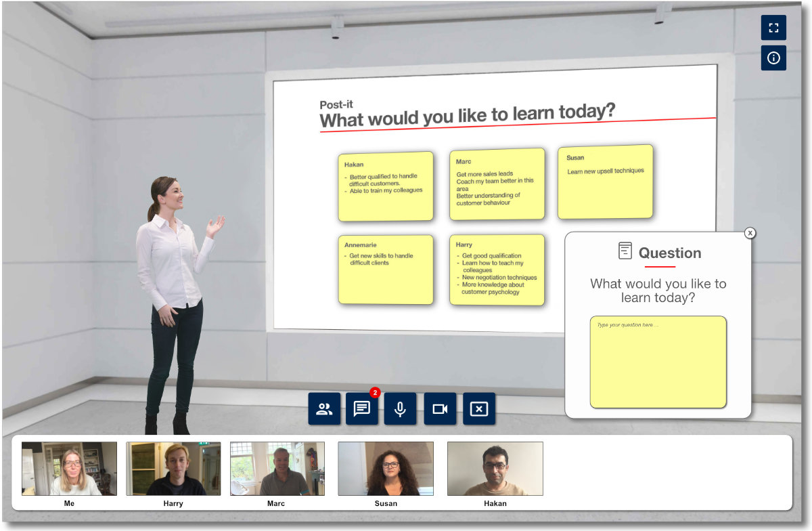Click the yellow question text field

(658, 362)
